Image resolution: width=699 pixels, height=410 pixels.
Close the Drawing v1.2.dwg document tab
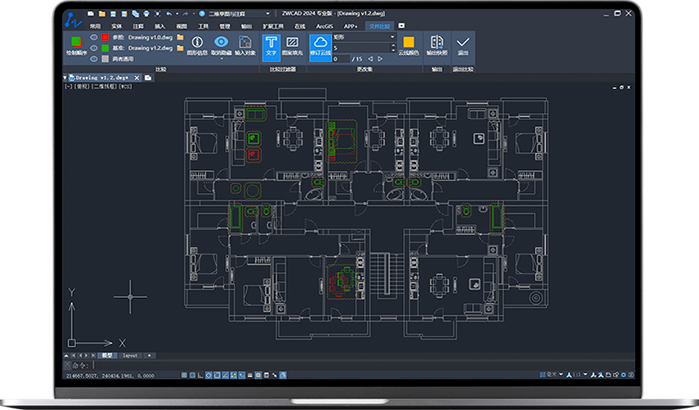pyautogui.click(x=137, y=78)
